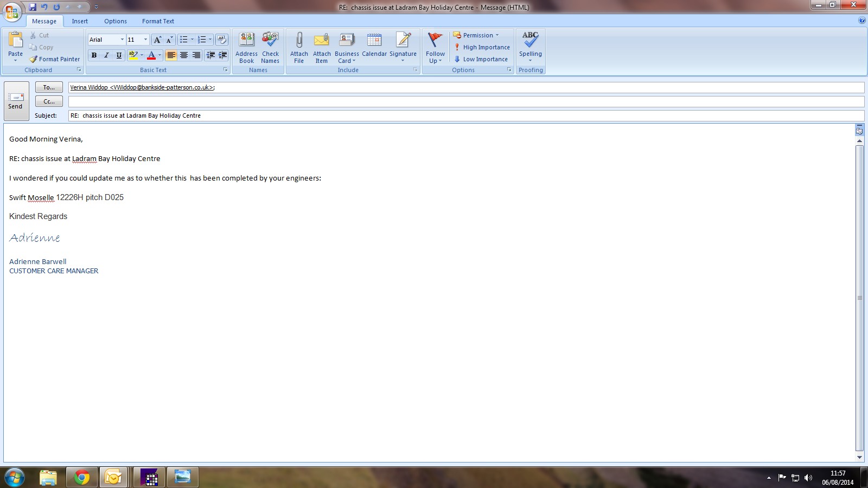Switch to the Insert tab
This screenshot has width=868, height=488.
point(80,21)
